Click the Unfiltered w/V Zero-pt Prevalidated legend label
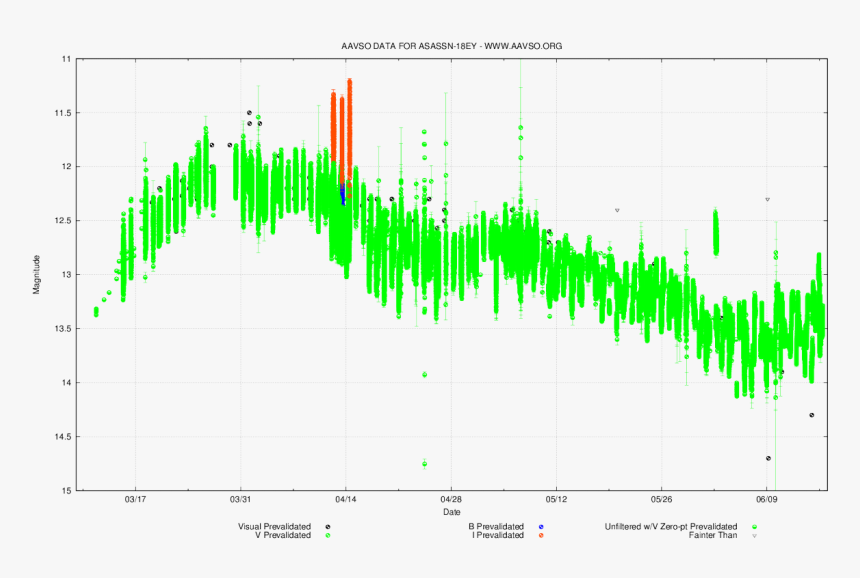 (x=671, y=526)
